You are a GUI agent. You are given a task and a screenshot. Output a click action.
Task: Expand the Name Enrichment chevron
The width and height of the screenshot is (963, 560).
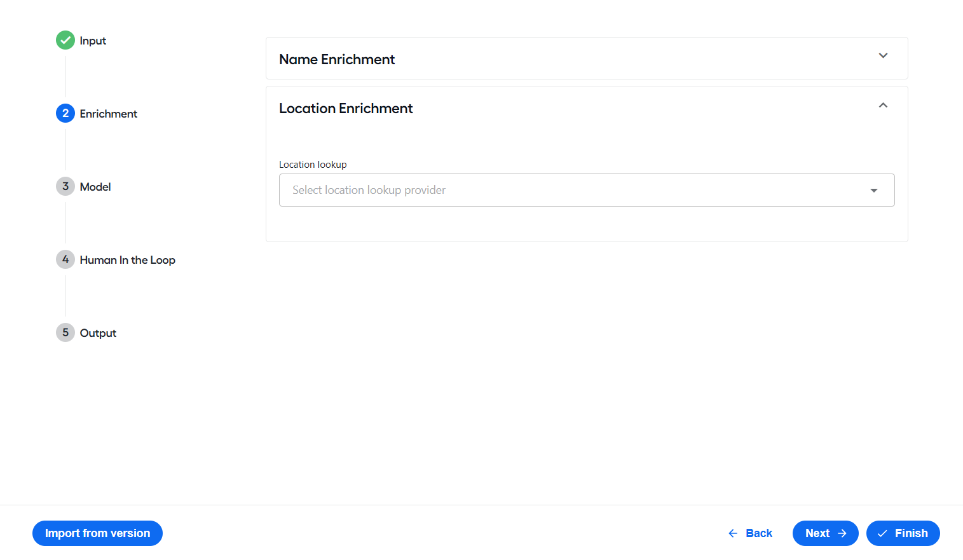click(883, 55)
